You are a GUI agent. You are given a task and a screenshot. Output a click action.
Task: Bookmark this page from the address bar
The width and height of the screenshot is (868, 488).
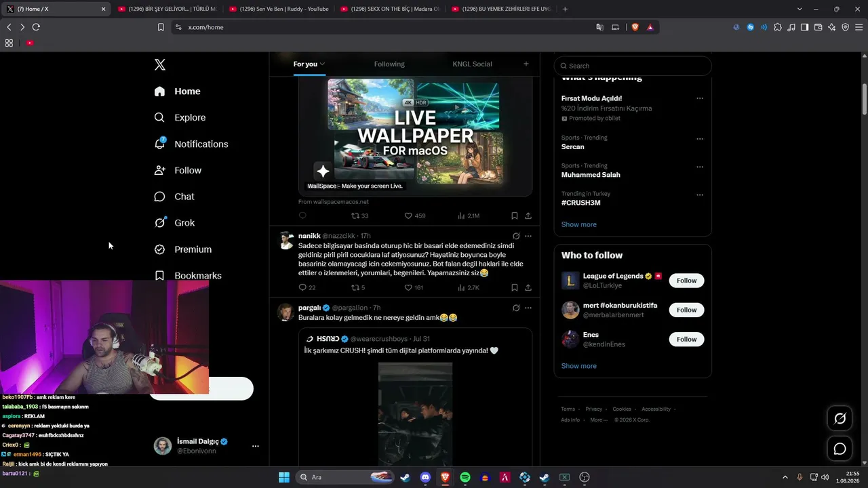161,27
